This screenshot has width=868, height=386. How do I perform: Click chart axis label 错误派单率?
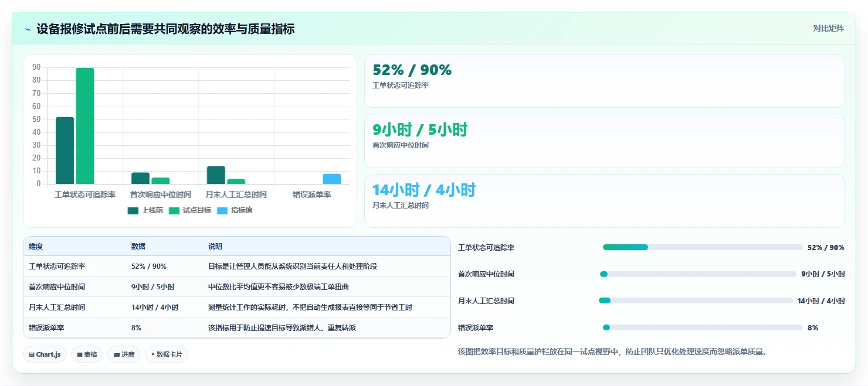312,194
